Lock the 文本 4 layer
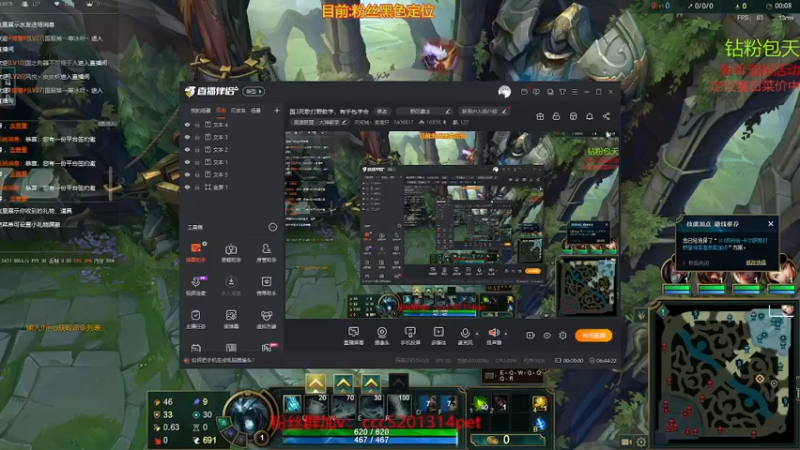This screenshot has height=450, width=800. click(x=197, y=124)
